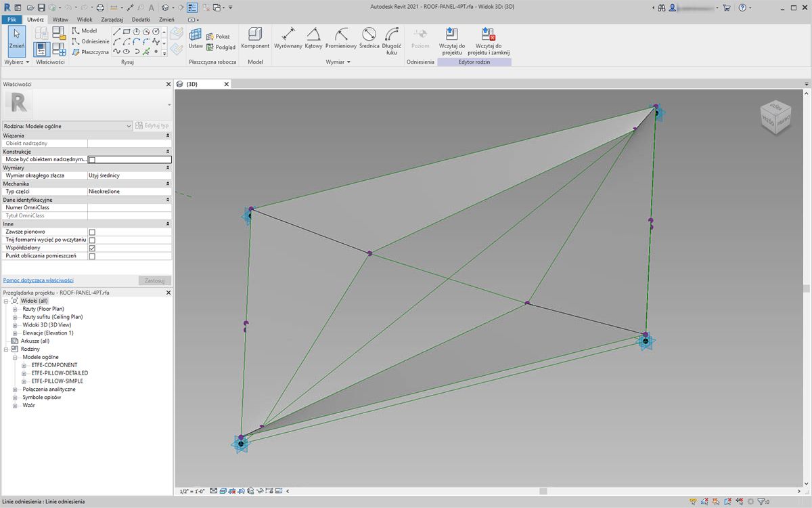This screenshot has height=508, width=812.
Task: Click the Ustaw work plane grid icon
Action: [196, 39]
